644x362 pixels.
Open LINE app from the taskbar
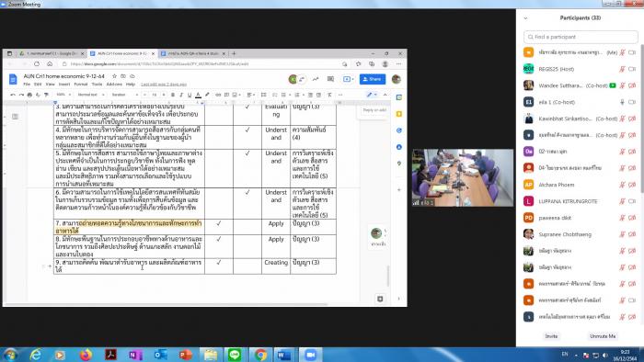tap(235, 355)
